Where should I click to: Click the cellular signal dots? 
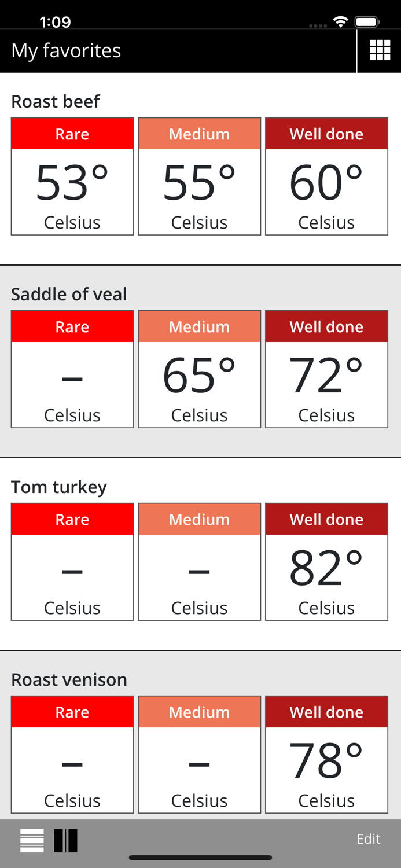tap(317, 25)
